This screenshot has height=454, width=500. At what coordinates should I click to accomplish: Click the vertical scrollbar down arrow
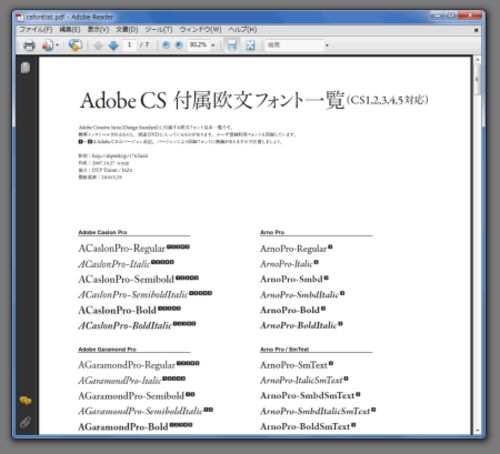477,430
